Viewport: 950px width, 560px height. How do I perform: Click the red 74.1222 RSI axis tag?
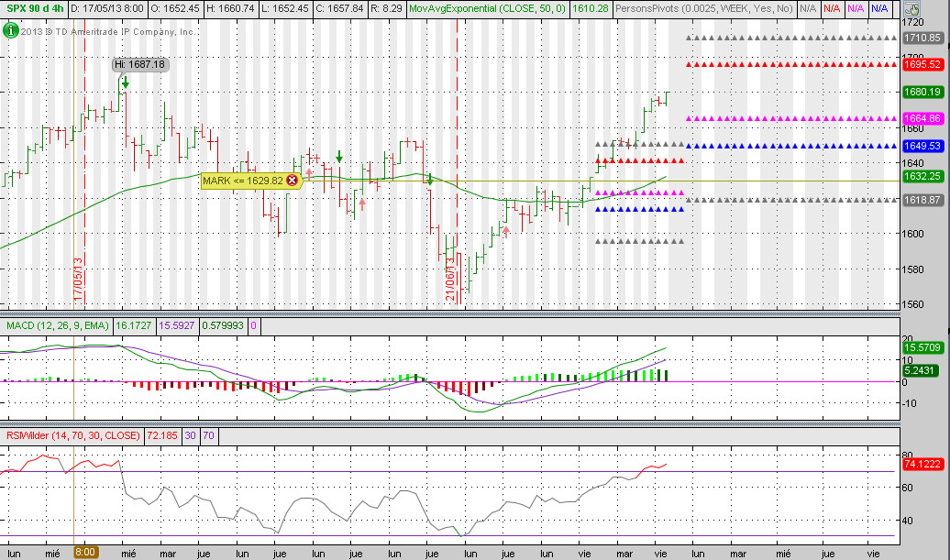(922, 464)
